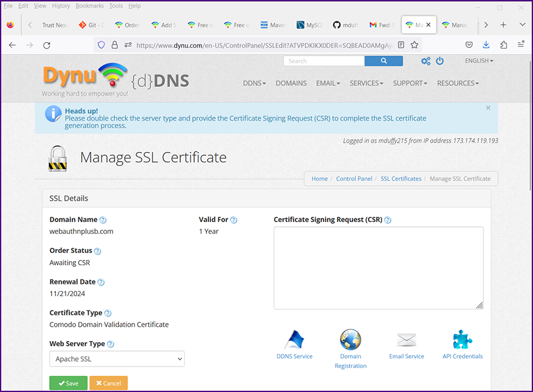Open the Web Server Type dropdown
The width and height of the screenshot is (533, 392).
point(117,359)
